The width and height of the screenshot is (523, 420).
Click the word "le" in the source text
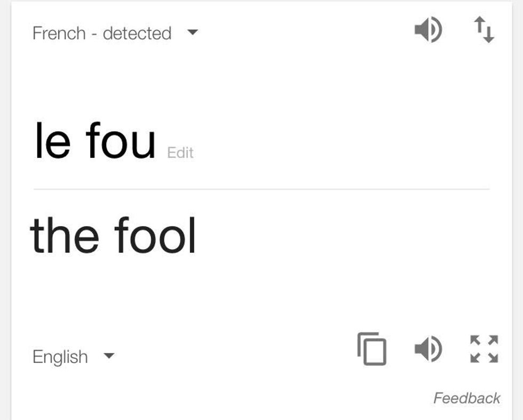[x=52, y=141]
